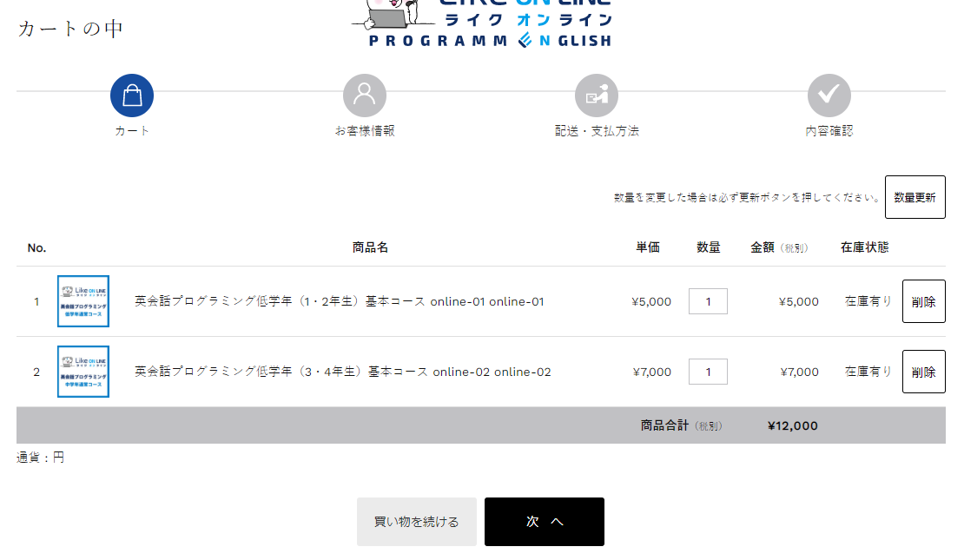Select the お客様情報 step label
Image resolution: width=964 pixels, height=560 pixels.
click(365, 131)
